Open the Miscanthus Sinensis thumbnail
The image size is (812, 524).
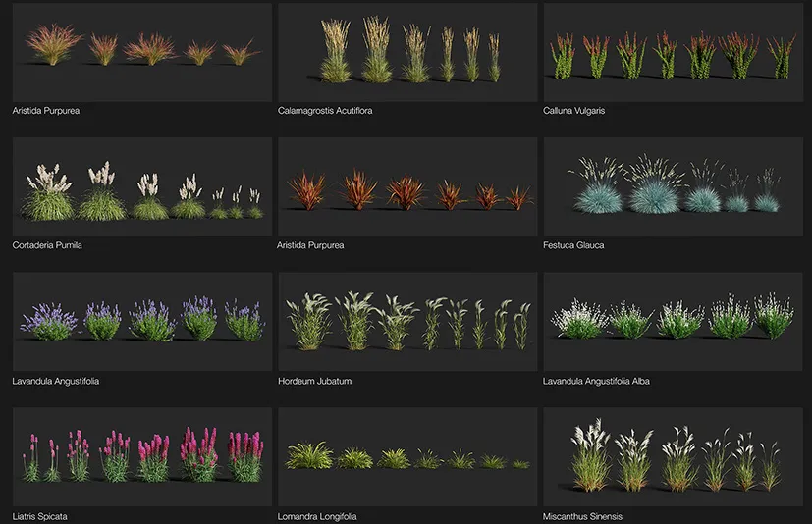point(674,456)
